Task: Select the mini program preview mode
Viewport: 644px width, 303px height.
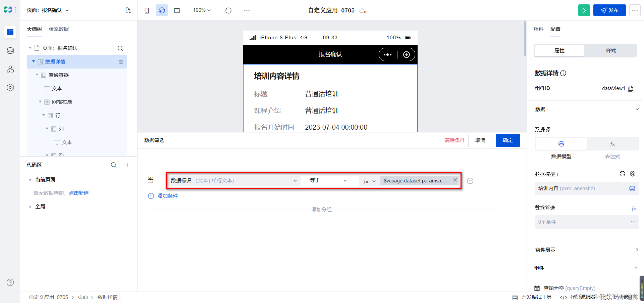Action: 162,10
